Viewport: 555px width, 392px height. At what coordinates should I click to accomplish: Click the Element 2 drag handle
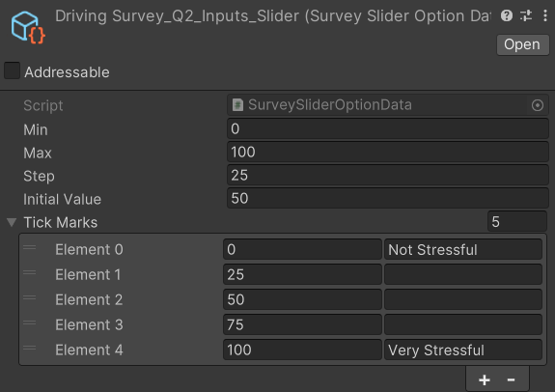pos(29,298)
